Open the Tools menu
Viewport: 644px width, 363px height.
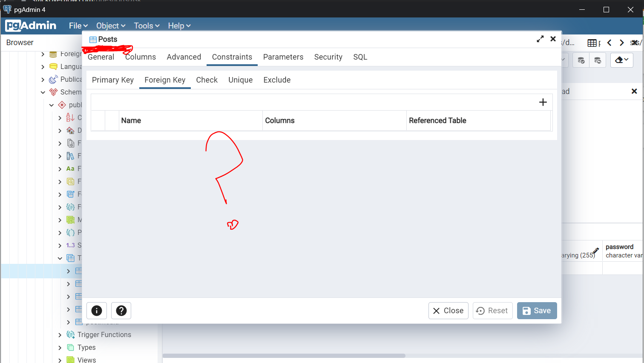(147, 26)
